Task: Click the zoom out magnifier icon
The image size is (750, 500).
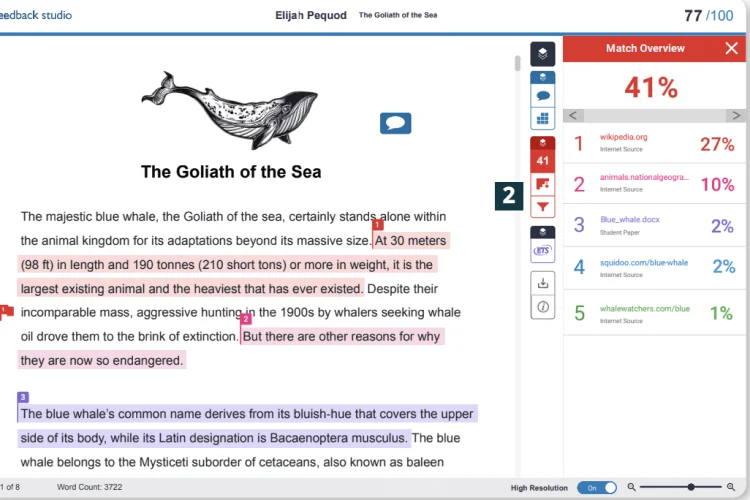Action: (x=631, y=487)
